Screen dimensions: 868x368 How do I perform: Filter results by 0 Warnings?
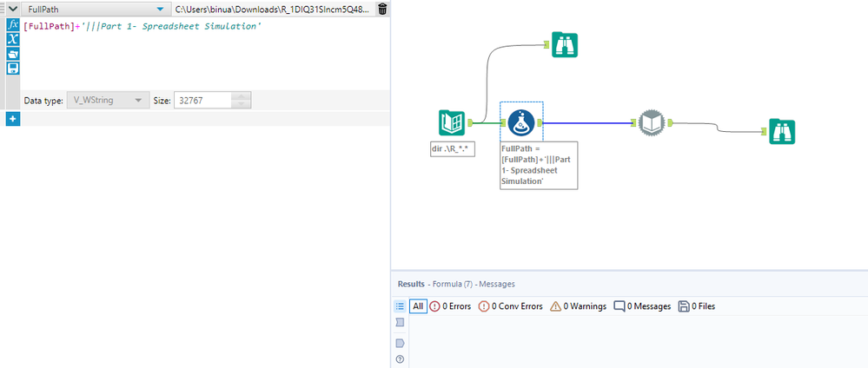578,306
